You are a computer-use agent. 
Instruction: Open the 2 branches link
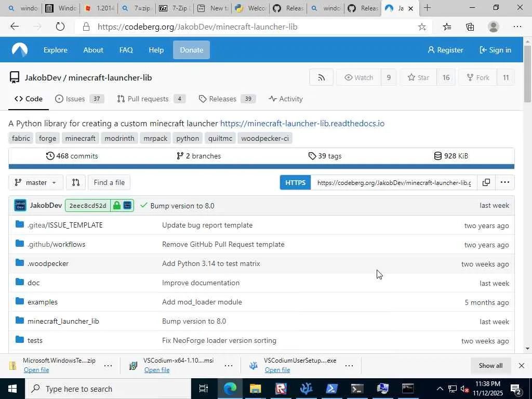click(x=198, y=156)
